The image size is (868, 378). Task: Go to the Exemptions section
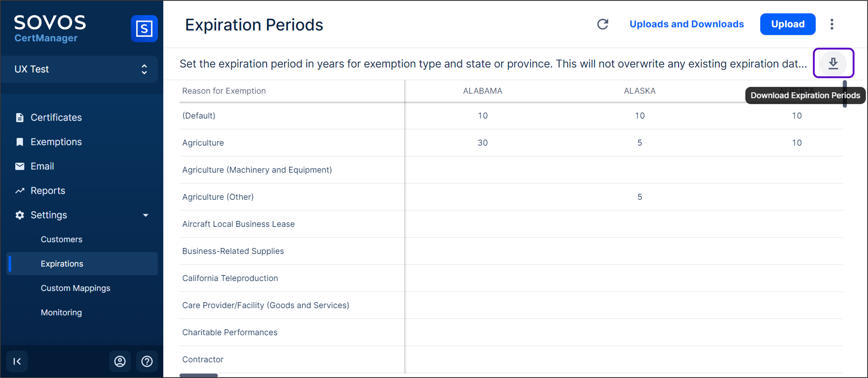pos(56,142)
